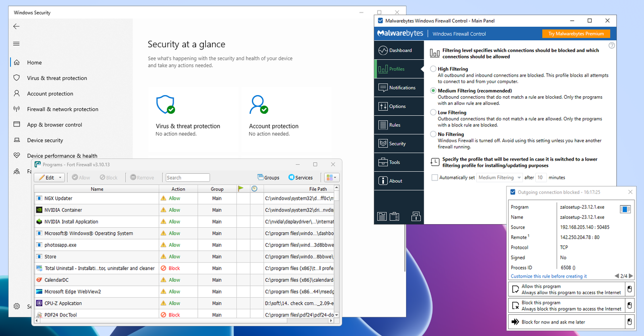The width and height of the screenshot is (644, 336).
Task: Click the NVIDIA Container program icon
Action: [x=39, y=210]
